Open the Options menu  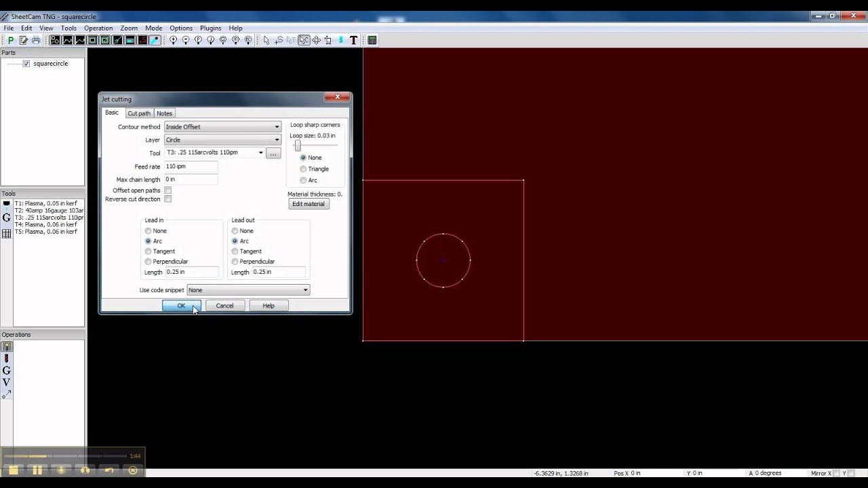pos(181,28)
